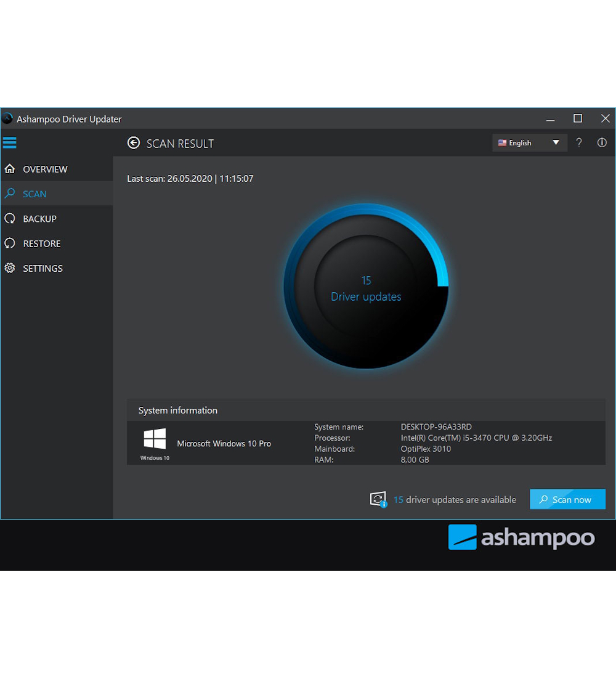Select Scan in the sidebar
Viewport: 616px width, 678px height.
click(34, 194)
